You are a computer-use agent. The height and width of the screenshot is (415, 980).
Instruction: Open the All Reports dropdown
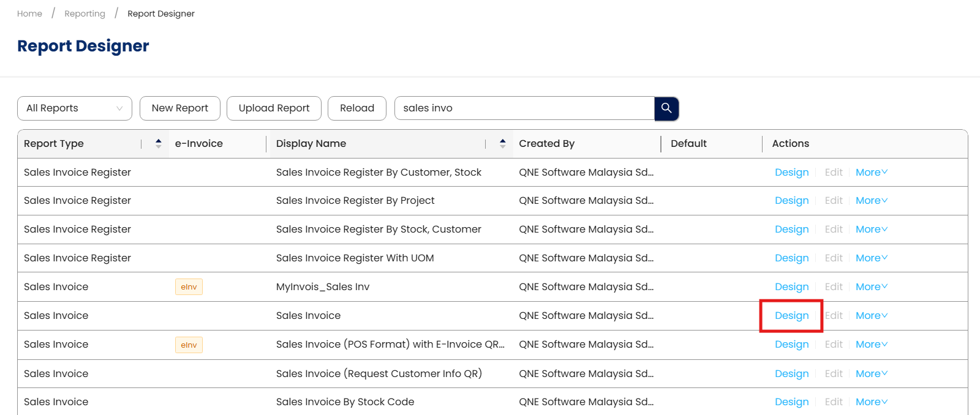point(75,108)
